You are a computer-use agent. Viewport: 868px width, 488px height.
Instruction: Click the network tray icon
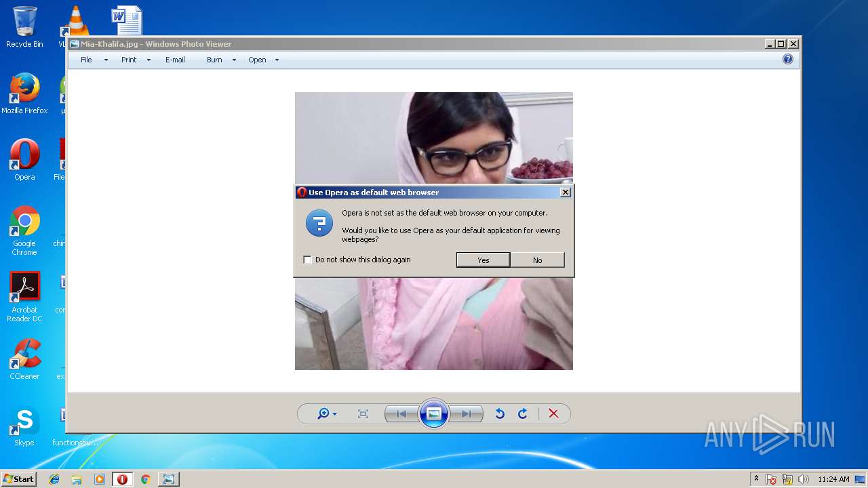pyautogui.click(x=787, y=479)
